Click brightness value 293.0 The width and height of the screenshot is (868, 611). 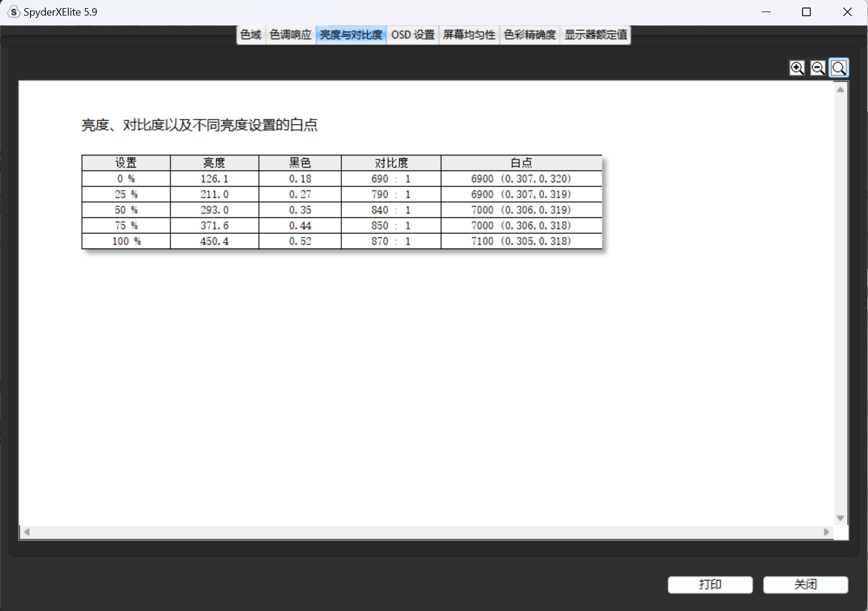[x=215, y=210]
